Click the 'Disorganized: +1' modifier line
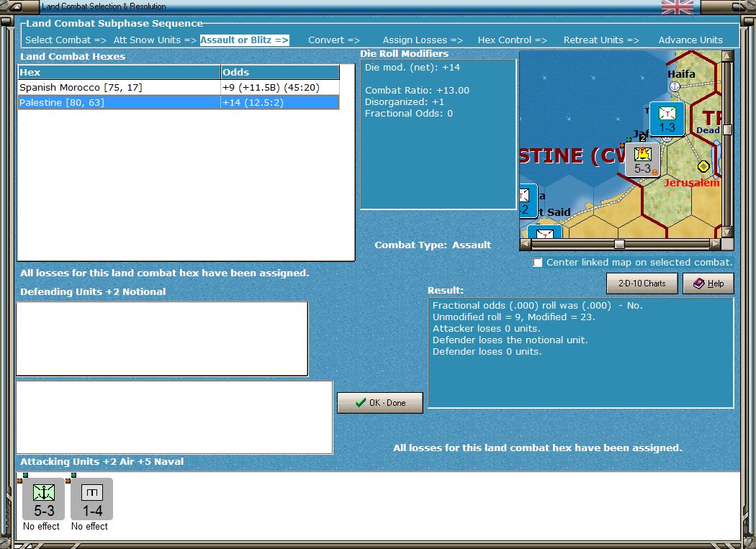This screenshot has height=549, width=756. coord(405,101)
